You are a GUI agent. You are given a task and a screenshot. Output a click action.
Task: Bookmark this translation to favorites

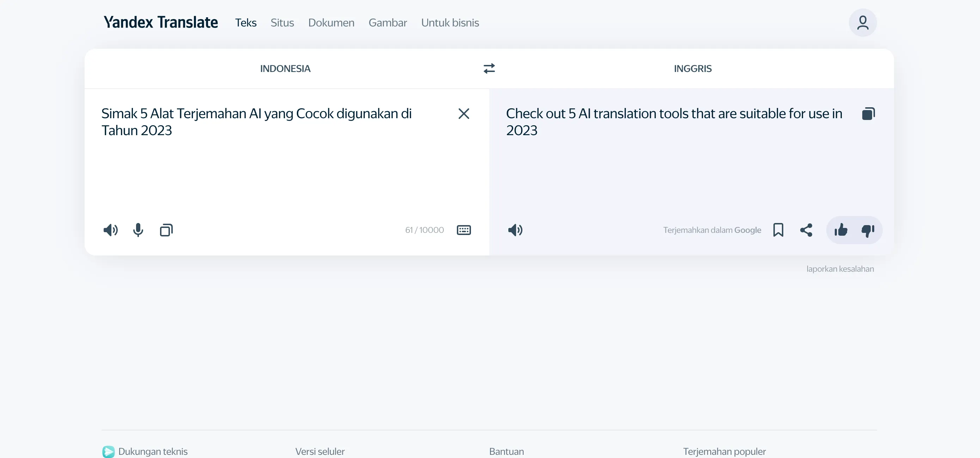coord(778,230)
